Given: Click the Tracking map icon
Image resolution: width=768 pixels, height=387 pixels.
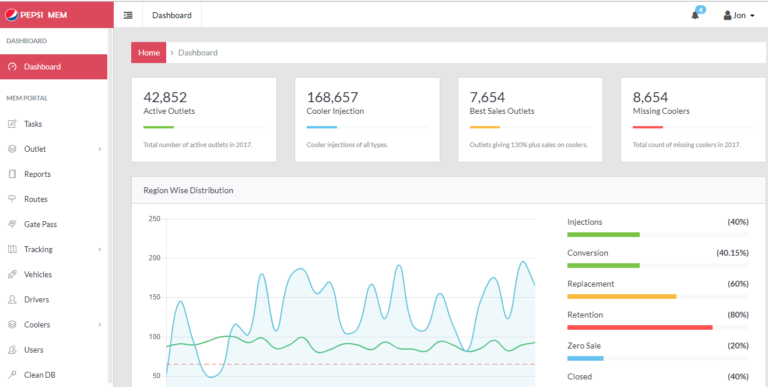Looking at the screenshot, I should tap(13, 249).
